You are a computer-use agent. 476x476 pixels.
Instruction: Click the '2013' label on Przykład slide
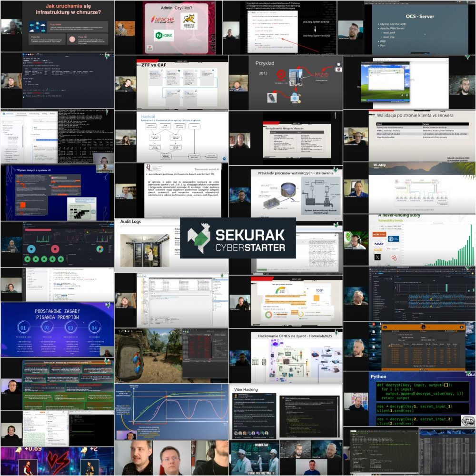tap(263, 73)
